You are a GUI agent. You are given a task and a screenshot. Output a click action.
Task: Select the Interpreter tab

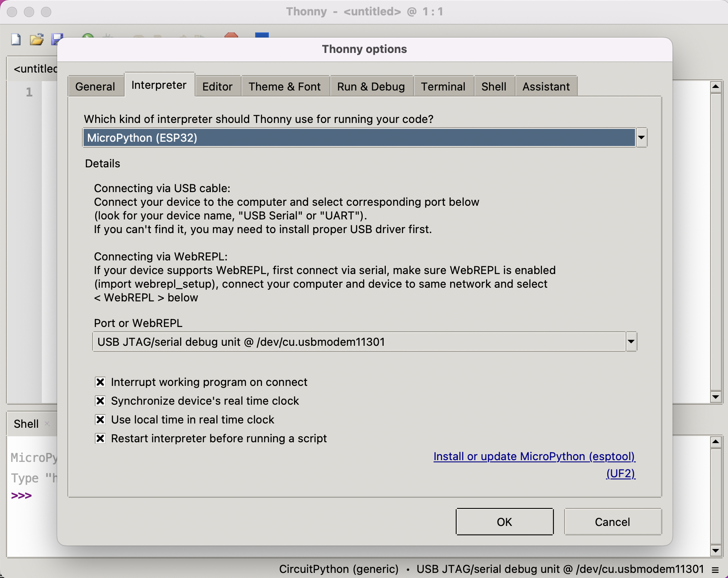tap(159, 85)
